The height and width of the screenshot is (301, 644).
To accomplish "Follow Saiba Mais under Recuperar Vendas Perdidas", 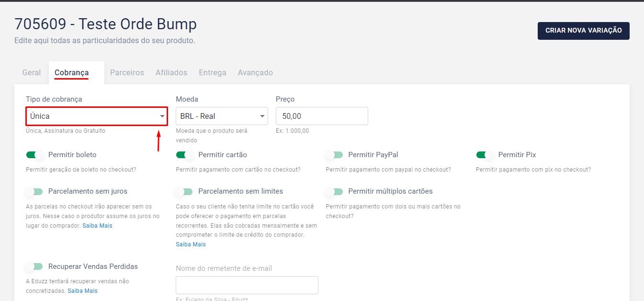I will point(82,291).
